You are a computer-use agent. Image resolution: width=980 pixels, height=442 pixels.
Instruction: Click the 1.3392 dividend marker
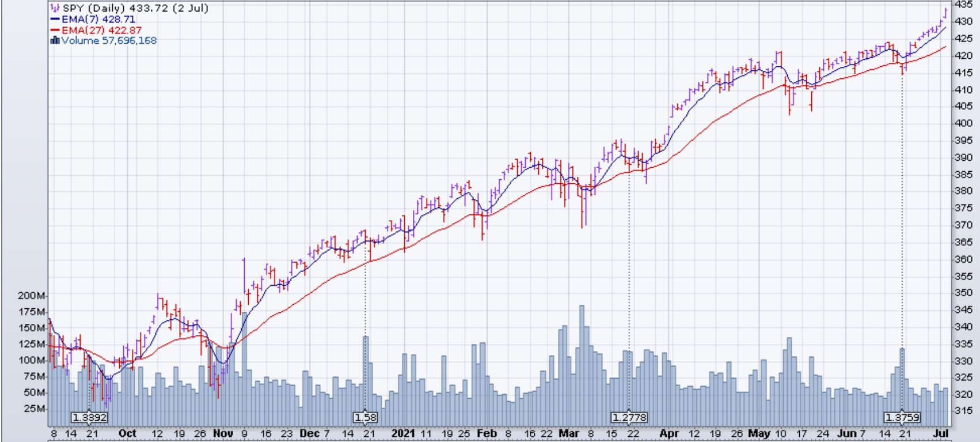point(89,417)
